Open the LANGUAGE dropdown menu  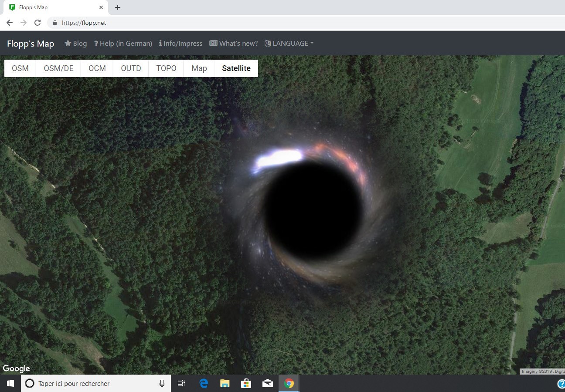289,44
